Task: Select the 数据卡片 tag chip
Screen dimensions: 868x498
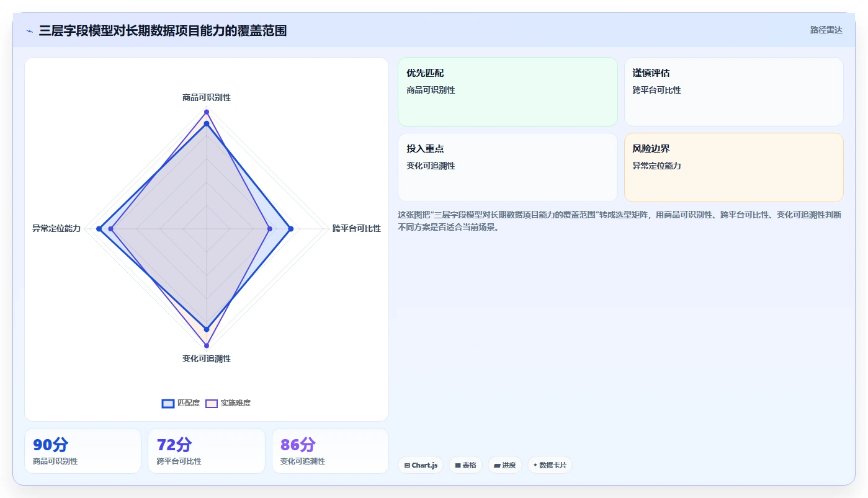Action: click(x=550, y=465)
